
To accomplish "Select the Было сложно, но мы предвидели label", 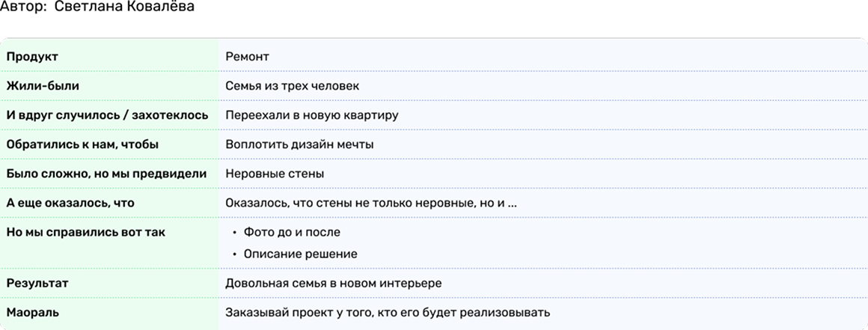I will tap(106, 174).
